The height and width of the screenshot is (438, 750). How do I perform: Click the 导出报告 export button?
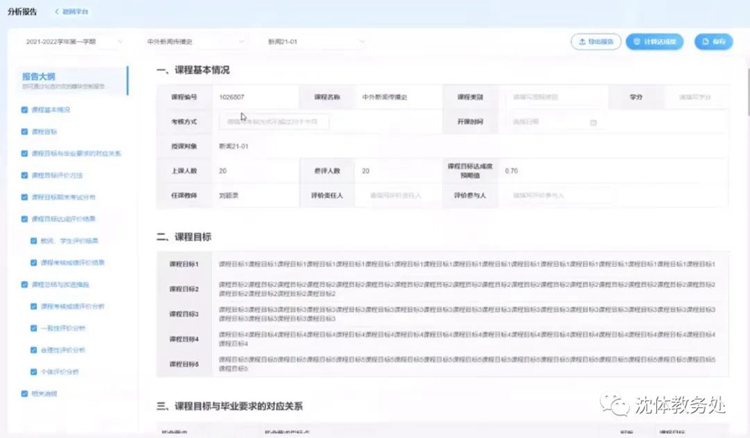[x=595, y=42]
